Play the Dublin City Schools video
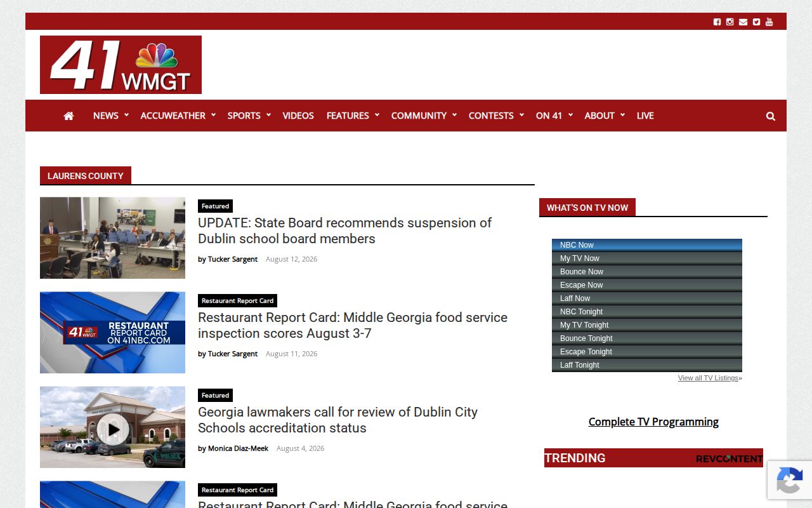812x508 pixels. click(x=113, y=430)
